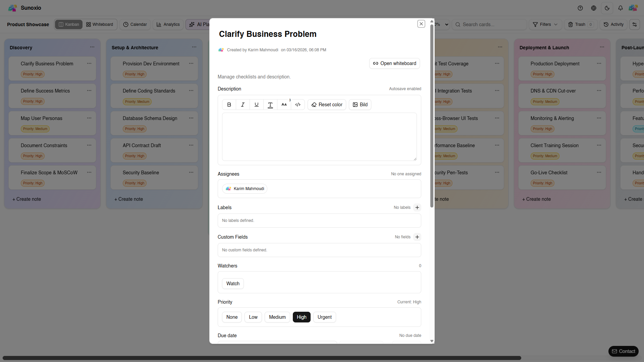Add a new label with plus icon
This screenshot has width=644, height=362.
417,207
